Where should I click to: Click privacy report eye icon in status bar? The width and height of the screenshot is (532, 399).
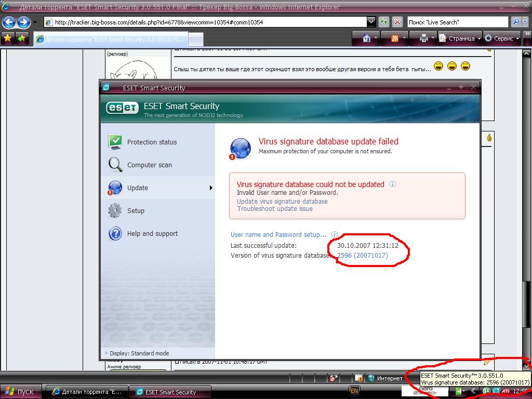(334, 378)
